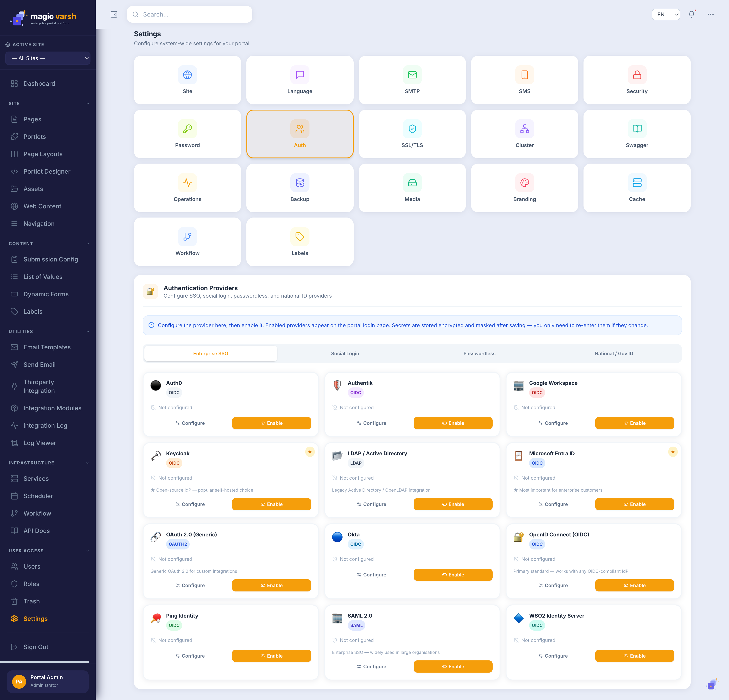The height and width of the screenshot is (700, 729).
Task: Switch to the National / Gov ID tab
Action: tap(614, 353)
